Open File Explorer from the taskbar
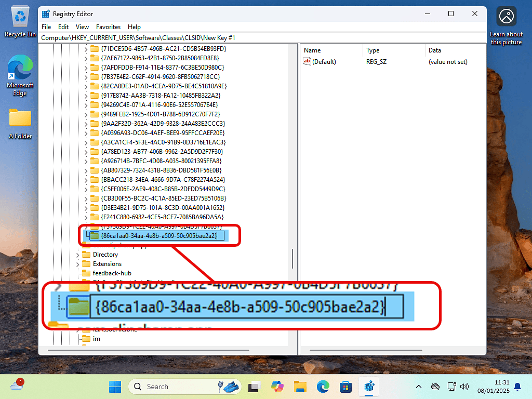Viewport: 532px width, 399px height. (300, 387)
